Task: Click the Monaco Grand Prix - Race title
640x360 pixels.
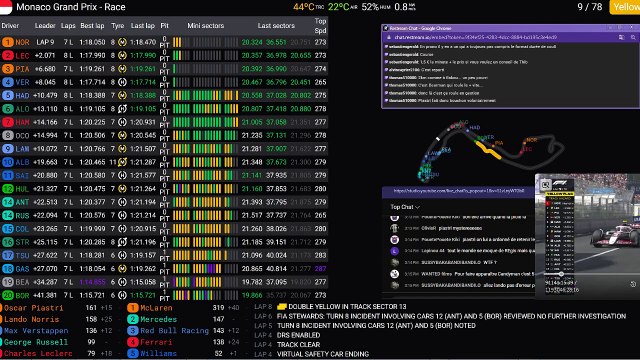Action: [x=71, y=7]
